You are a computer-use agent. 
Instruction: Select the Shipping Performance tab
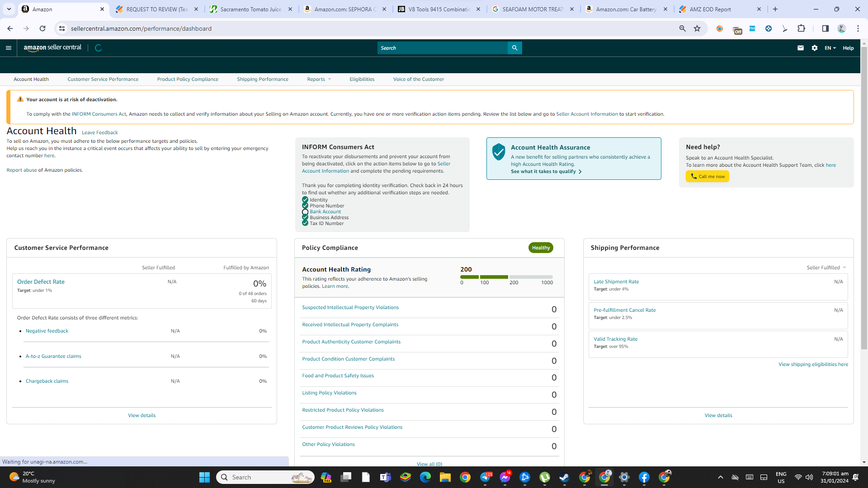click(x=263, y=80)
